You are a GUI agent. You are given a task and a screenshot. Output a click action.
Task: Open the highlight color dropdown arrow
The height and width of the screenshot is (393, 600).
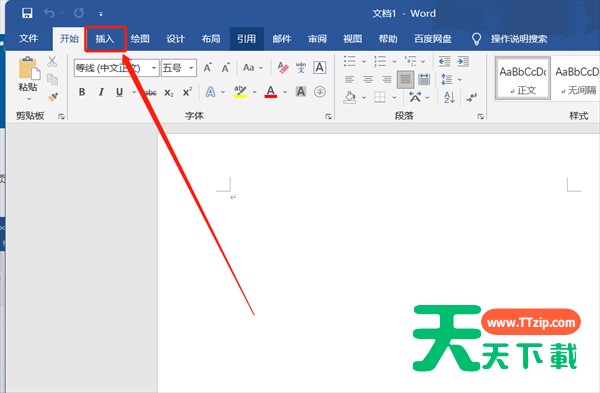click(254, 92)
